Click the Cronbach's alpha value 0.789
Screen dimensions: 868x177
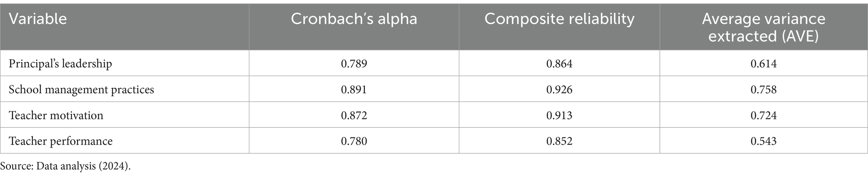(x=354, y=64)
